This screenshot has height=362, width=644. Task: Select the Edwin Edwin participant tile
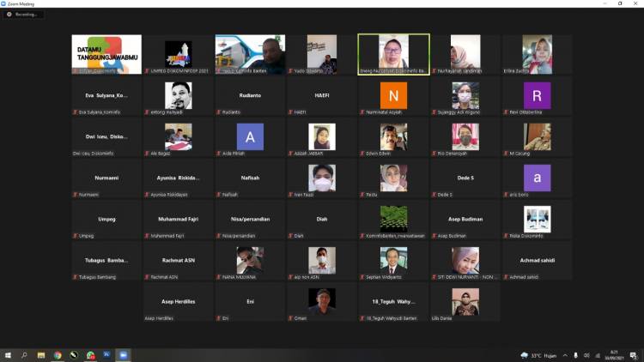394,136
